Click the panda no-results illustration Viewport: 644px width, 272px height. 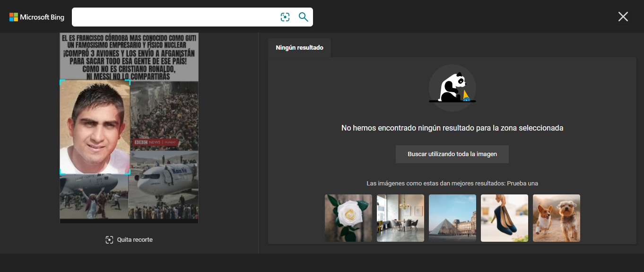click(453, 88)
